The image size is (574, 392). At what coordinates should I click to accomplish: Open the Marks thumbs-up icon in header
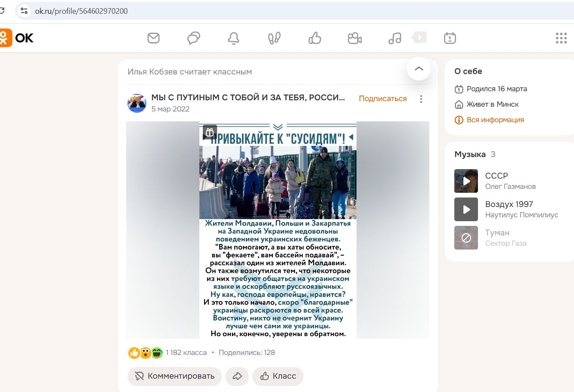(x=315, y=38)
